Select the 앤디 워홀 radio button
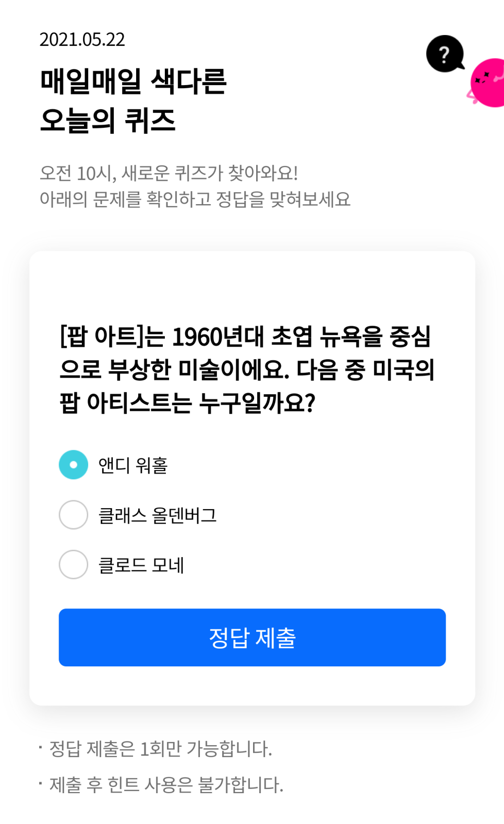This screenshot has height=824, width=504. pyautogui.click(x=74, y=465)
